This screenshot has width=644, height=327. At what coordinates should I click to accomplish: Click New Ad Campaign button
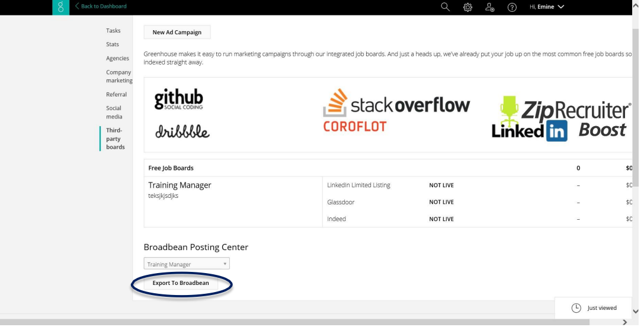(x=177, y=32)
